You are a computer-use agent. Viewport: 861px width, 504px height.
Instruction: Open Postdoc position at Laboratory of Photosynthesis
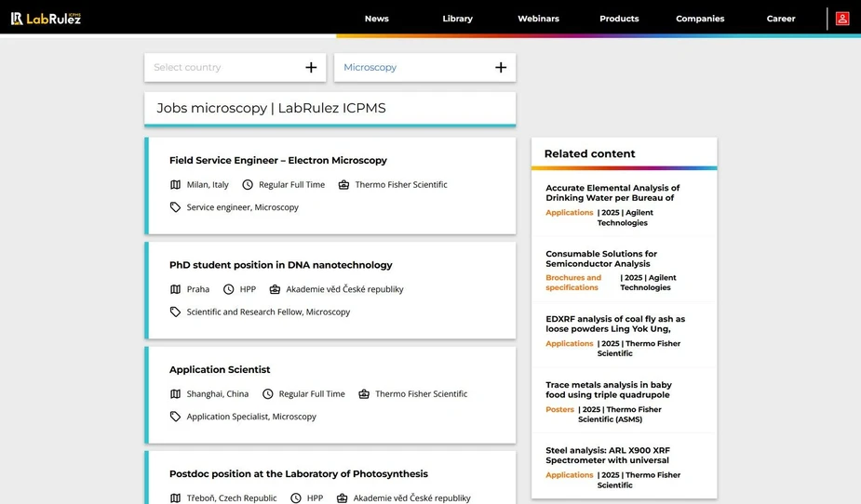[298, 474]
